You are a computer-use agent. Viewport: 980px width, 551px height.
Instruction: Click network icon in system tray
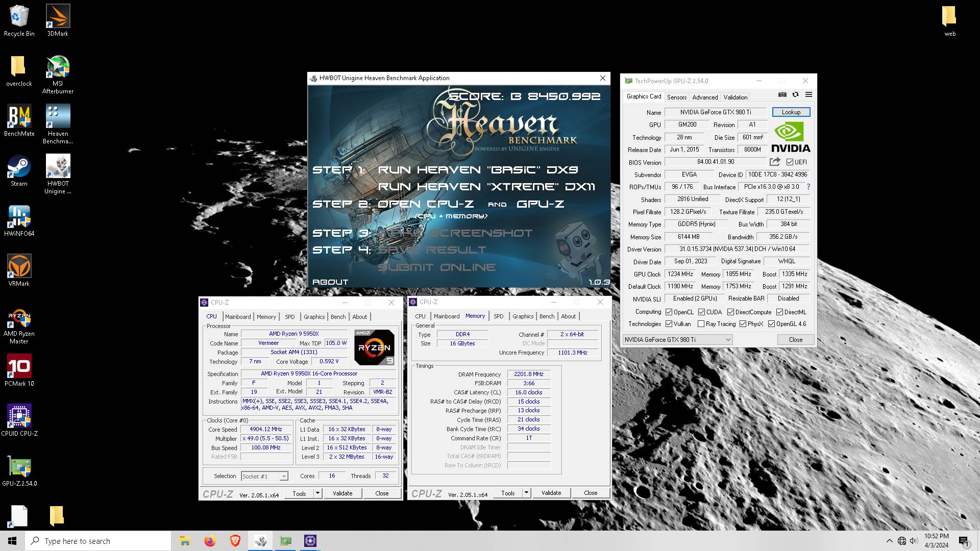pos(901,541)
